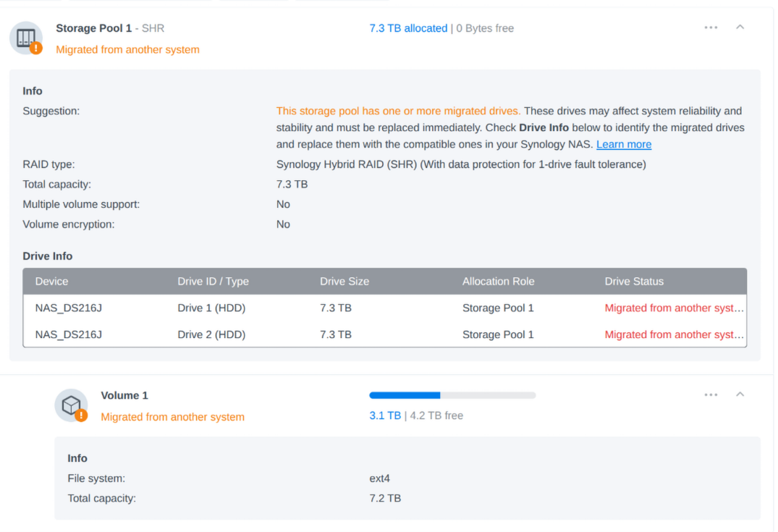The width and height of the screenshot is (778, 532).
Task: Click the 3.1 TB used text
Action: click(385, 416)
